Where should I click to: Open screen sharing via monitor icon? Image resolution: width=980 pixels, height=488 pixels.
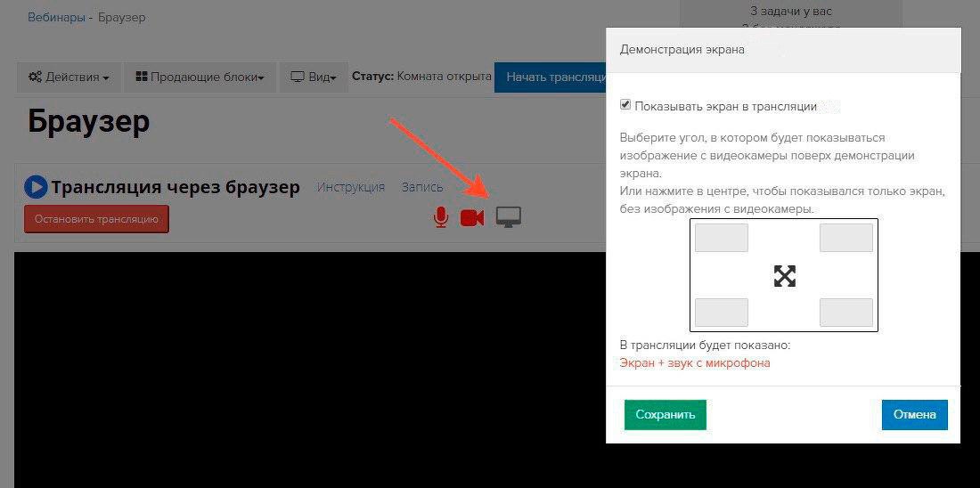pyautogui.click(x=508, y=216)
